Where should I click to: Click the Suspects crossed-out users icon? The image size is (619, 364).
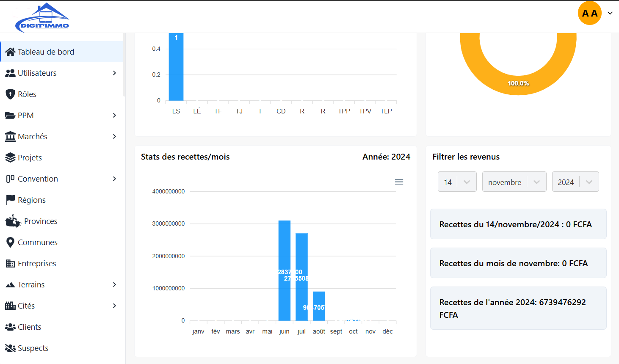click(10, 348)
